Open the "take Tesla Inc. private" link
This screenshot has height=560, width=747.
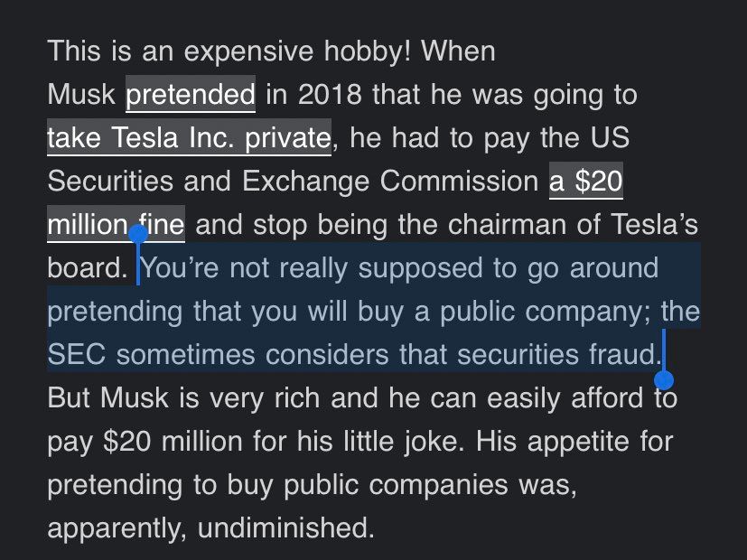pyautogui.click(x=189, y=137)
